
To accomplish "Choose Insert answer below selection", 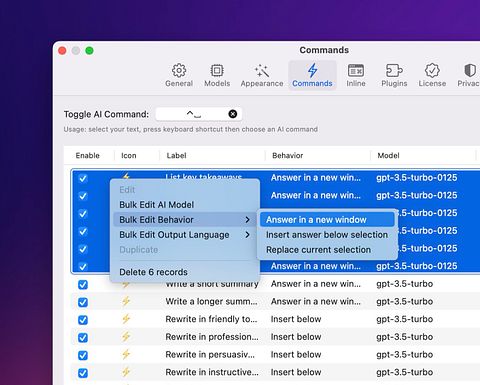I will [327, 235].
